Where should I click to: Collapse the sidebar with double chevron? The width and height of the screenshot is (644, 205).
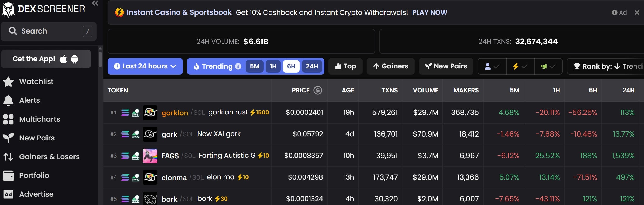click(x=95, y=3)
